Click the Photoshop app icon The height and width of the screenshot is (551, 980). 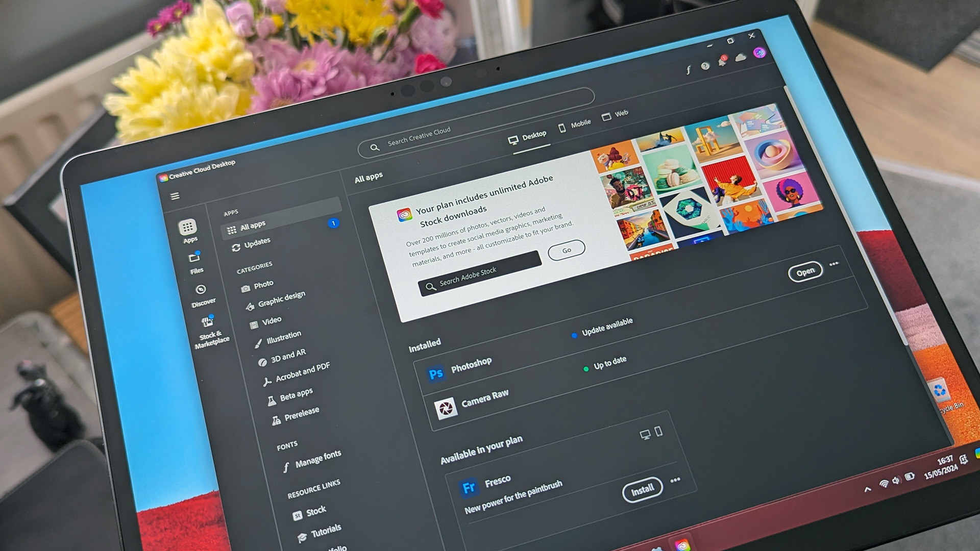[x=435, y=374]
